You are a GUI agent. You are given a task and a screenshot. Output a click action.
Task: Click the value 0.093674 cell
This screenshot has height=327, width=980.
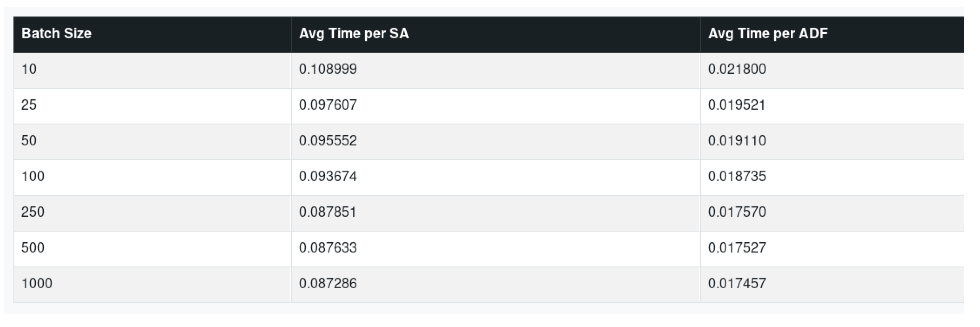point(328,176)
